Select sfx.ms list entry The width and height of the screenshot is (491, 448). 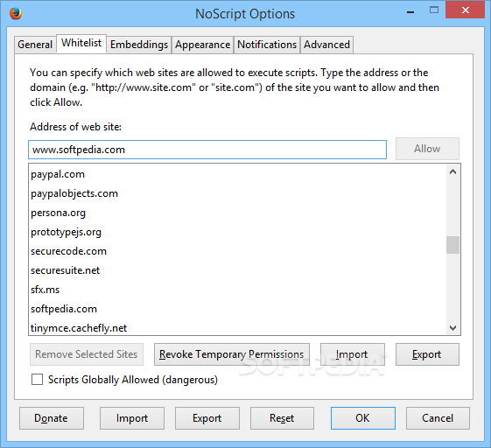237,290
